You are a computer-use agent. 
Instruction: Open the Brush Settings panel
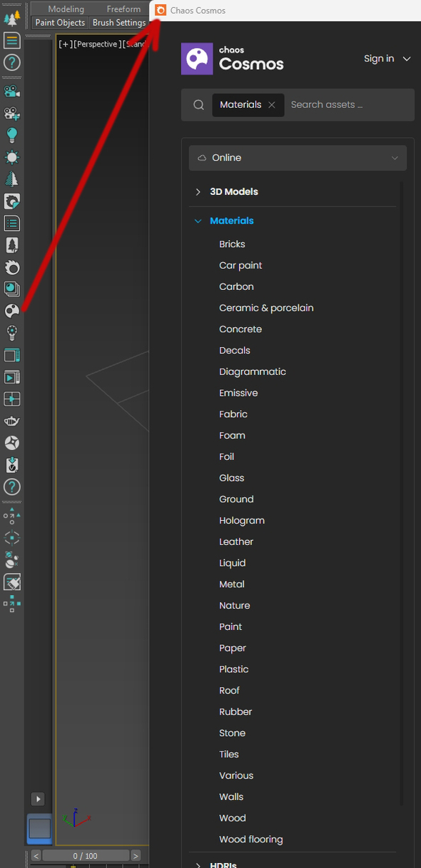click(119, 22)
